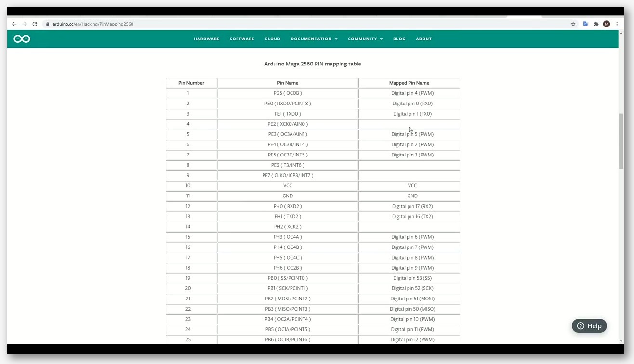Viewport: 634px width, 364px height.
Task: Click the PH2 ( XCK2 ) cell
Action: point(288,227)
